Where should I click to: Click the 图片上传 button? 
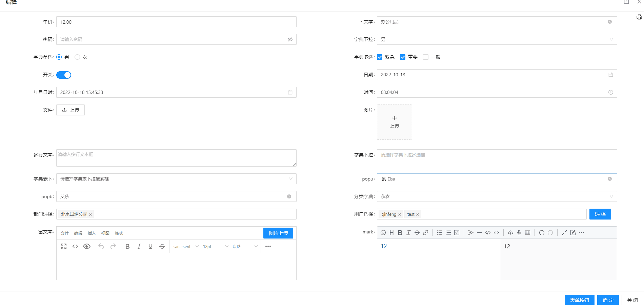pos(278,233)
